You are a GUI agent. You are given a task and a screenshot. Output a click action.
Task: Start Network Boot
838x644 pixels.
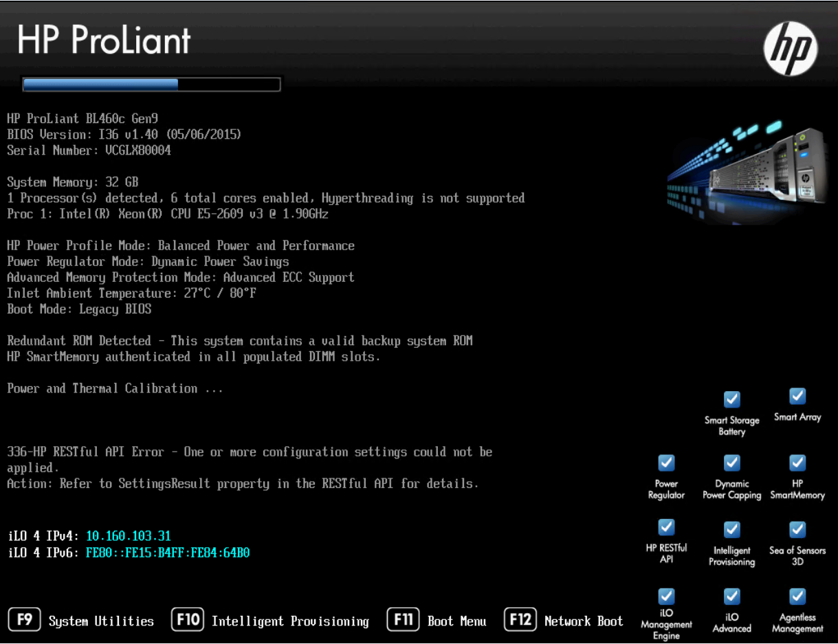[x=583, y=621]
